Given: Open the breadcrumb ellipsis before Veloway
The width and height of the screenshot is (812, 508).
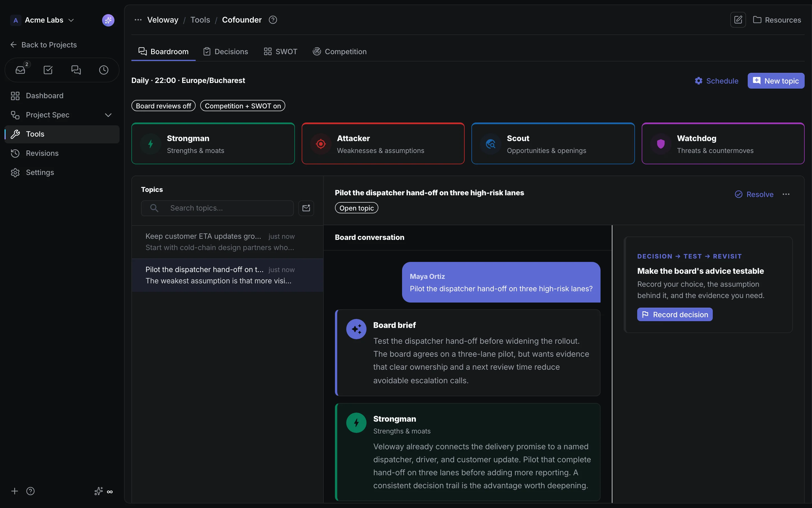Looking at the screenshot, I should pos(138,20).
